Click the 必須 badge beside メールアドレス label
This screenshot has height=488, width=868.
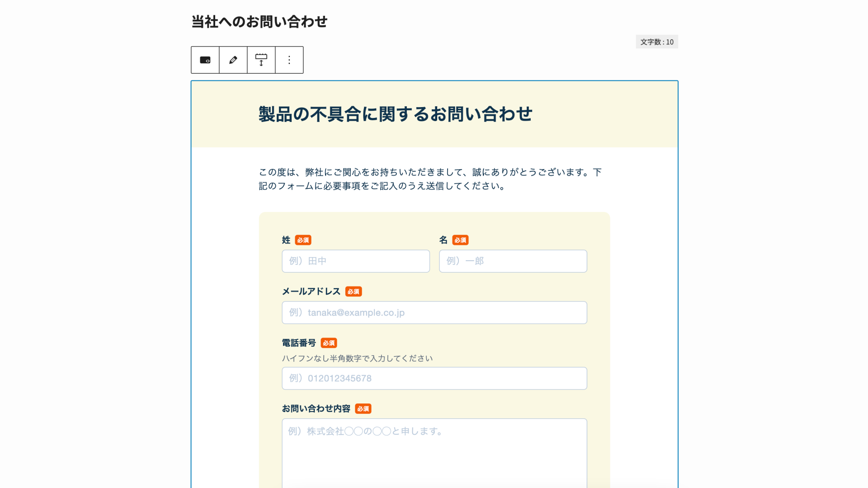click(x=354, y=292)
